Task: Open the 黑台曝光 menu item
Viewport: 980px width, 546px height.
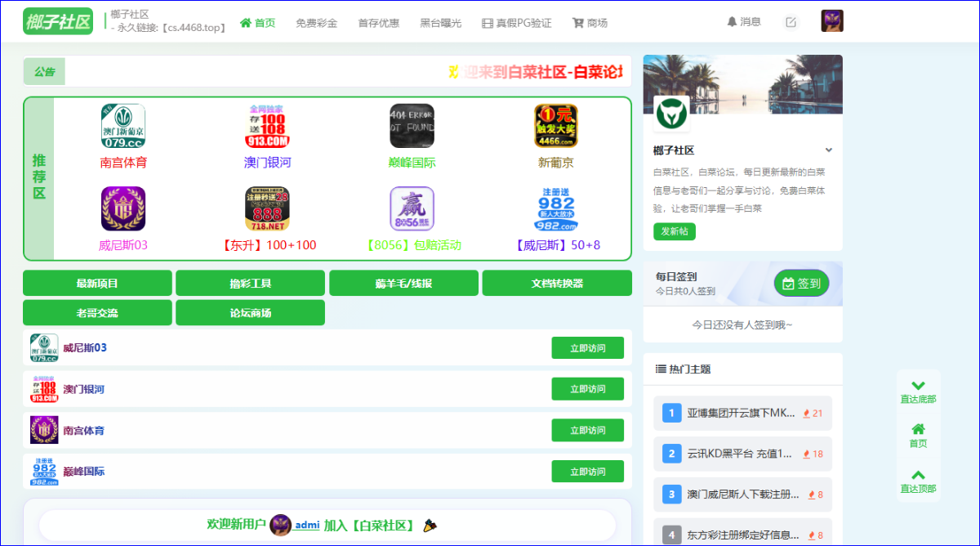Action: coord(440,23)
